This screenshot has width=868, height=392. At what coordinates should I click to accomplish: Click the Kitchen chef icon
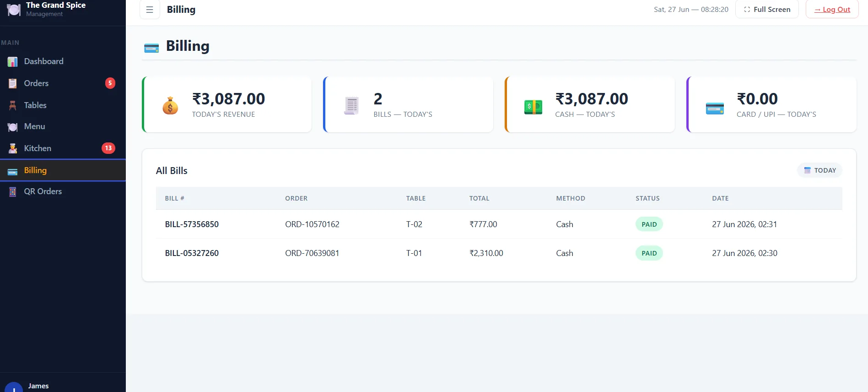13,148
